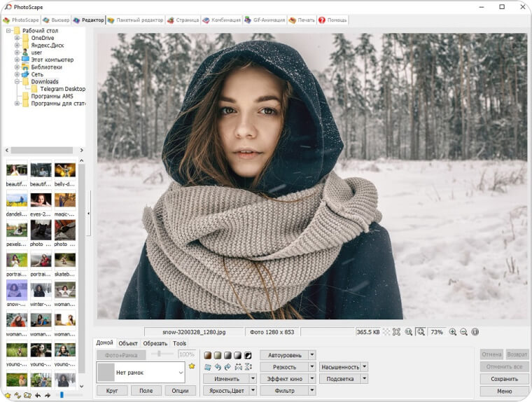Apply the negative invert icon
532x402 pixels.
point(248,355)
